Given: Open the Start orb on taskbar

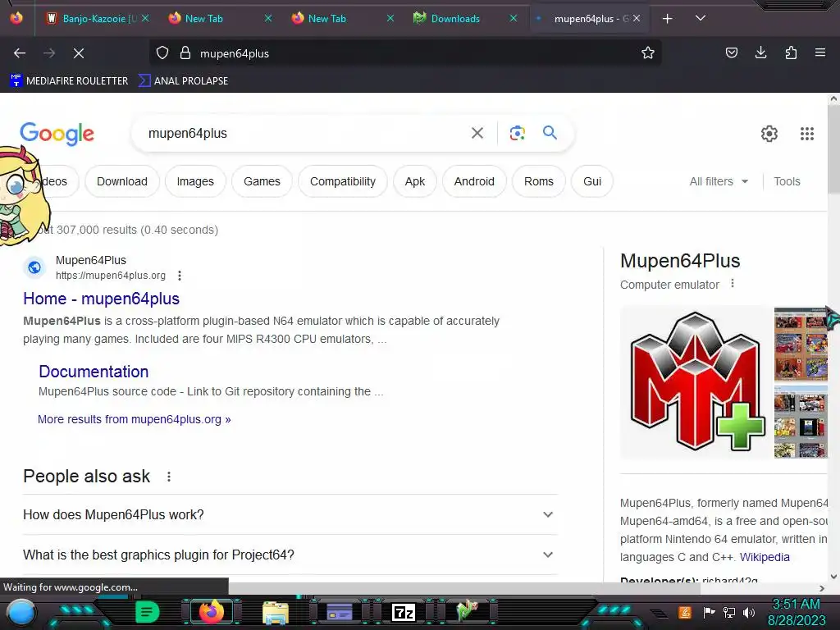Looking at the screenshot, I should (21, 612).
